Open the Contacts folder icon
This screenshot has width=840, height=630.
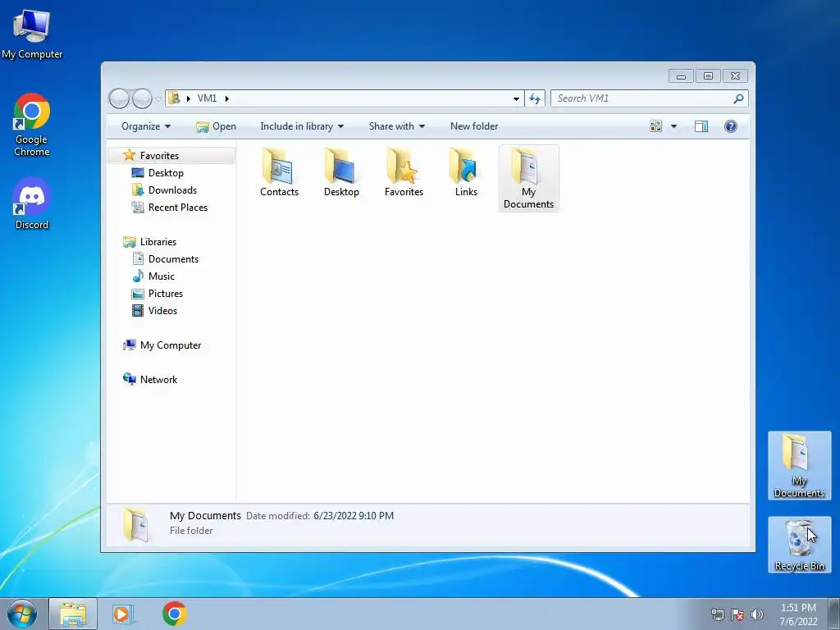pyautogui.click(x=279, y=172)
